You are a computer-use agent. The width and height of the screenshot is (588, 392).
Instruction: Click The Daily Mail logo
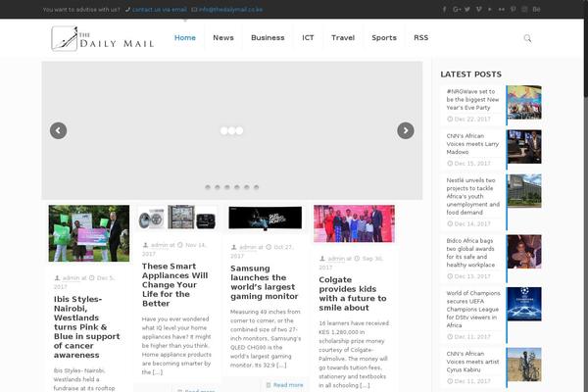pos(102,38)
